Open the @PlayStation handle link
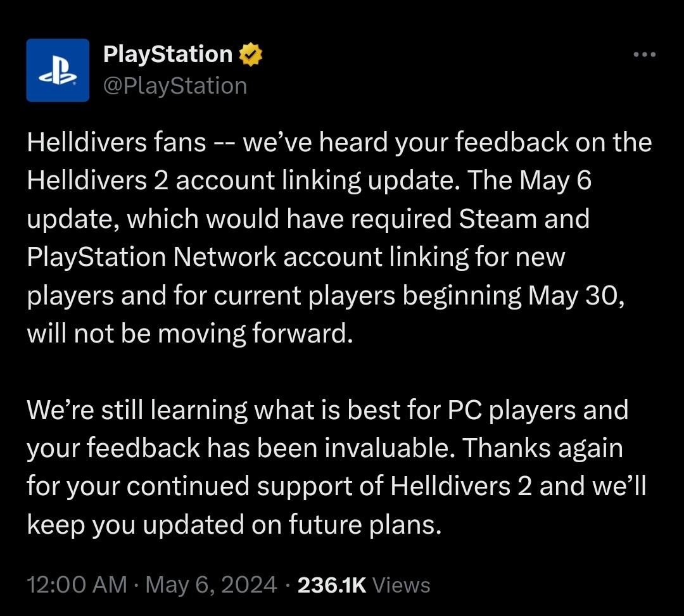Screen dimensions: 684x616 click(175, 85)
